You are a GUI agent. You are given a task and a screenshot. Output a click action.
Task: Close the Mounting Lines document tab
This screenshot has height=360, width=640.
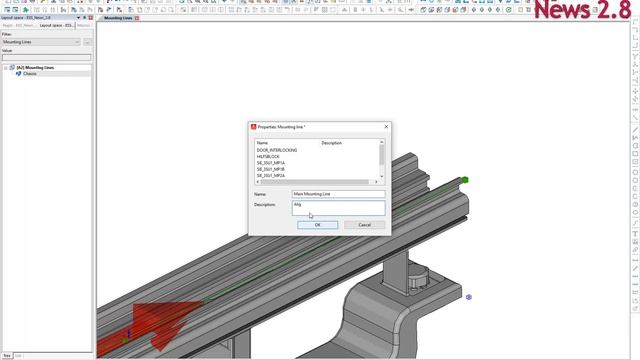click(137, 18)
